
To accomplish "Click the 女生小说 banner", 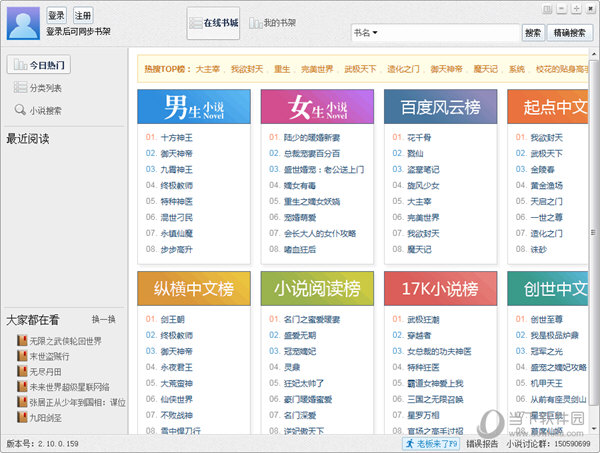I will pyautogui.click(x=317, y=107).
